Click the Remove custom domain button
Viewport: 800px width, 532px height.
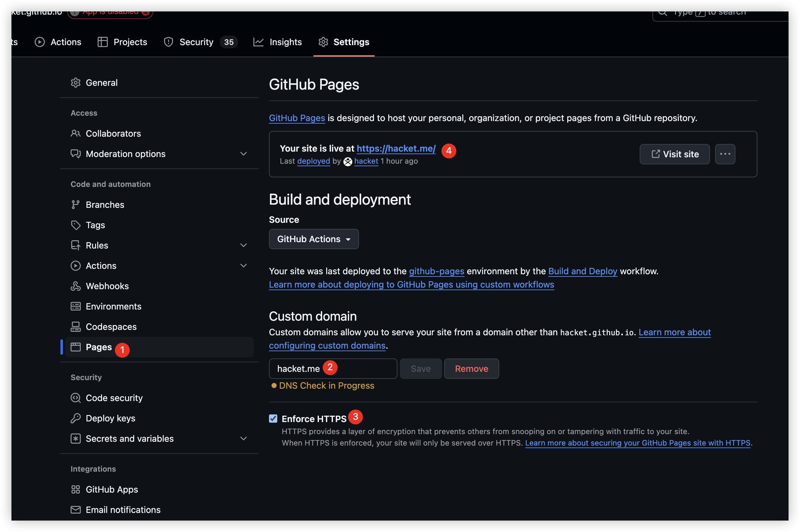(x=472, y=368)
